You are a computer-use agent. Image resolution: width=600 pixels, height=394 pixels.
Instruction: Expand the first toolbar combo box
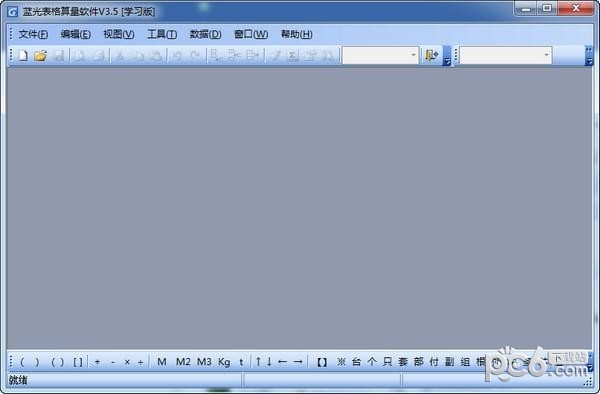click(413, 55)
